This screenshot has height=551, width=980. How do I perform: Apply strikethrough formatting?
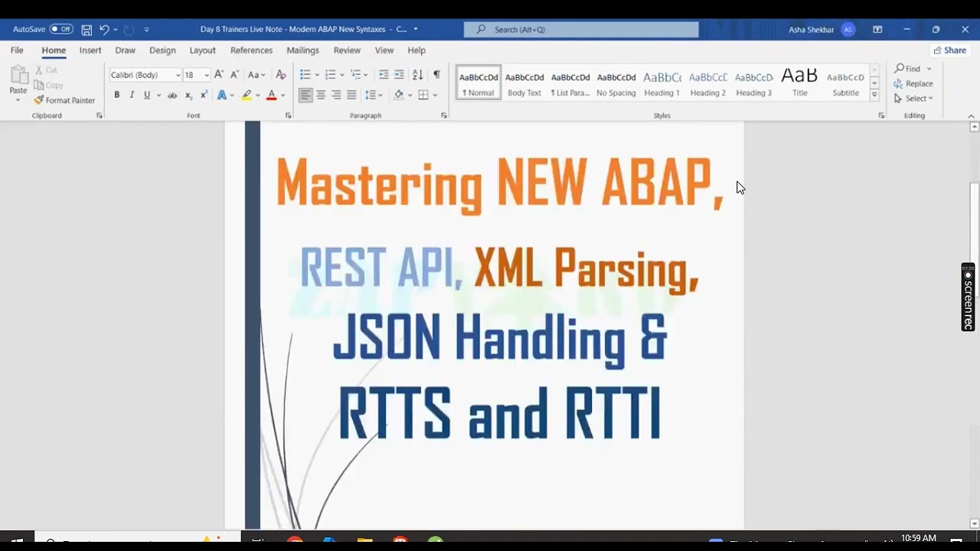coord(172,95)
